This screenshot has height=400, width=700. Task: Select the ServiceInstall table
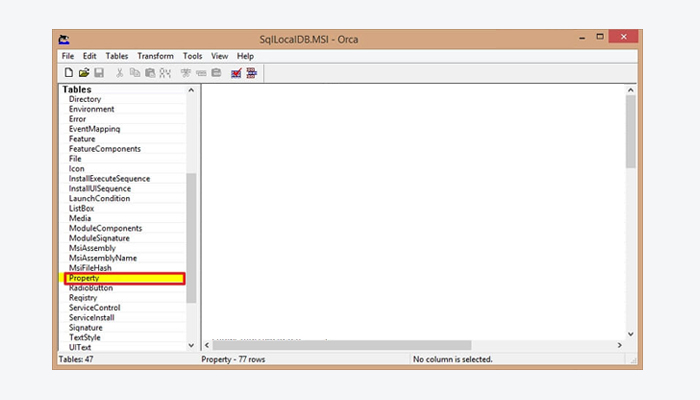point(92,317)
